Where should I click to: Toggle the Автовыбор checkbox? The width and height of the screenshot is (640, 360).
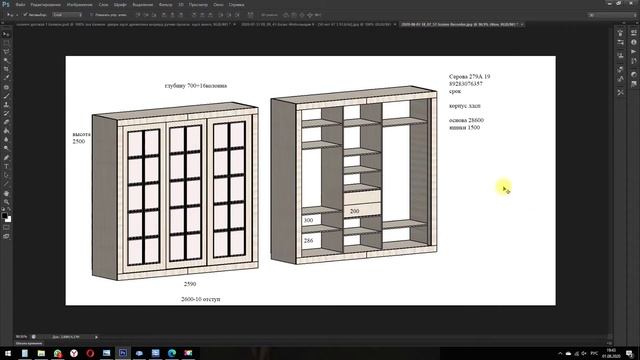pyautogui.click(x=25, y=15)
